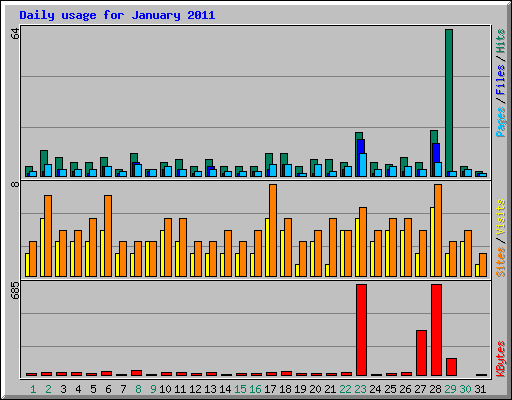
Task: Click the day label '8' on the x-axis
Action: click(x=138, y=389)
